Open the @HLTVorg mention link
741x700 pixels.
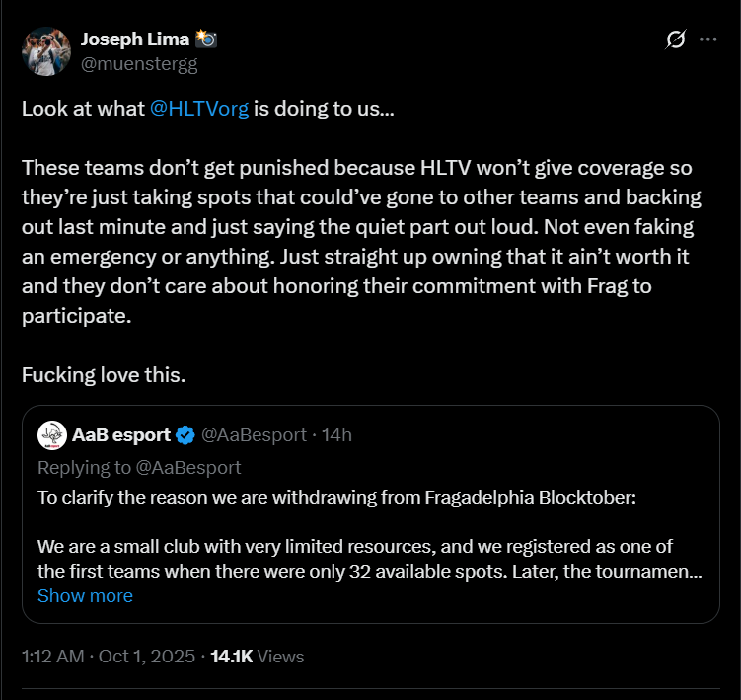tap(199, 108)
